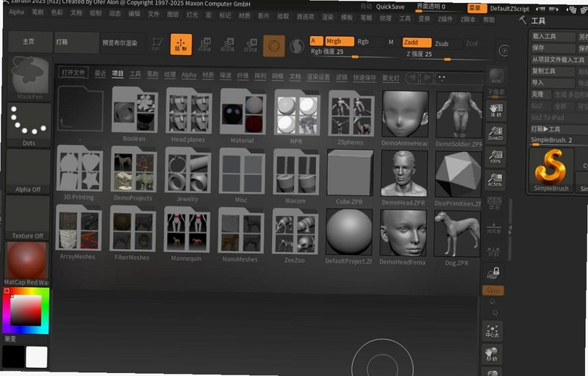Screen dimensions: 588x376
Task: Click the padlock camera lock icon
Action: coord(493,274)
